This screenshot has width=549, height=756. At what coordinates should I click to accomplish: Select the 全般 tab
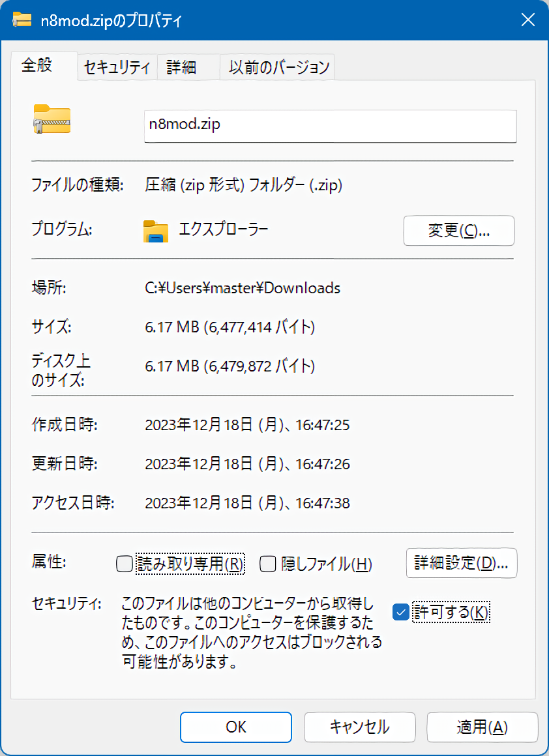pyautogui.click(x=38, y=66)
